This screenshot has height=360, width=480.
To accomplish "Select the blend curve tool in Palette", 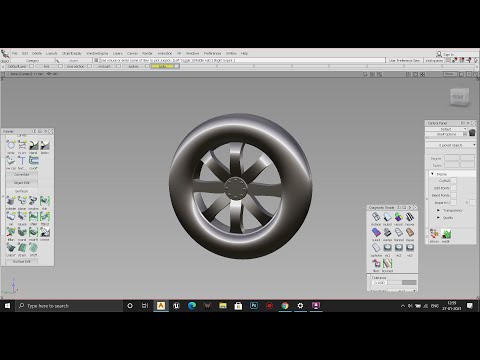I will (33, 145).
